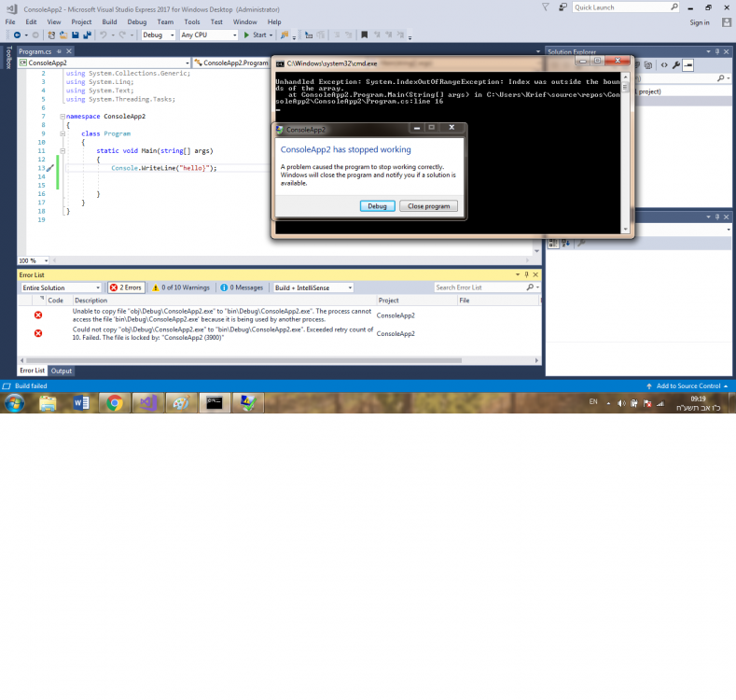Toggle the 2 Errors filter
The image size is (736, 700).
126,287
